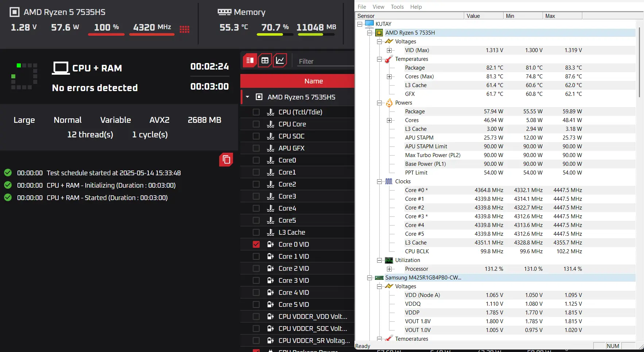
Task: Click the 12 thread(s) setting
Action: pos(90,134)
